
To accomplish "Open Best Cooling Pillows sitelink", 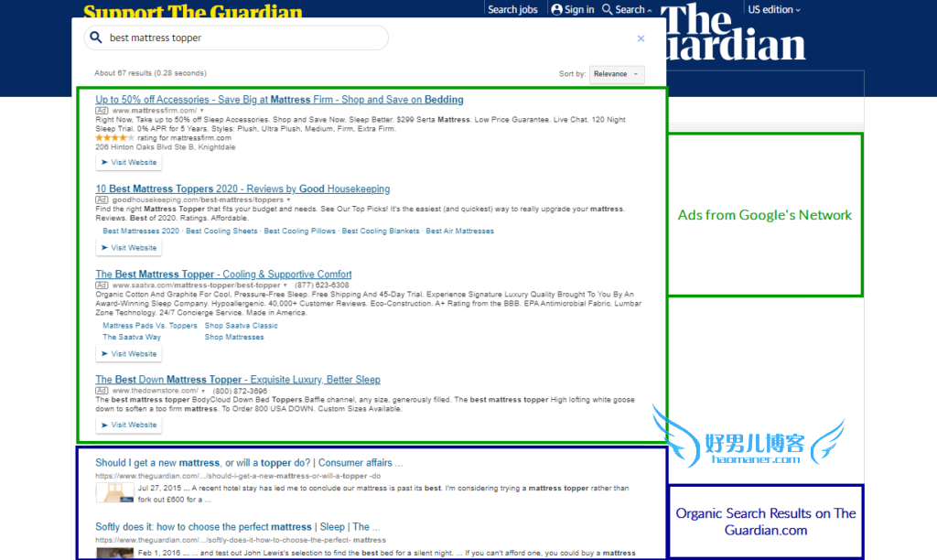I will tap(300, 232).
